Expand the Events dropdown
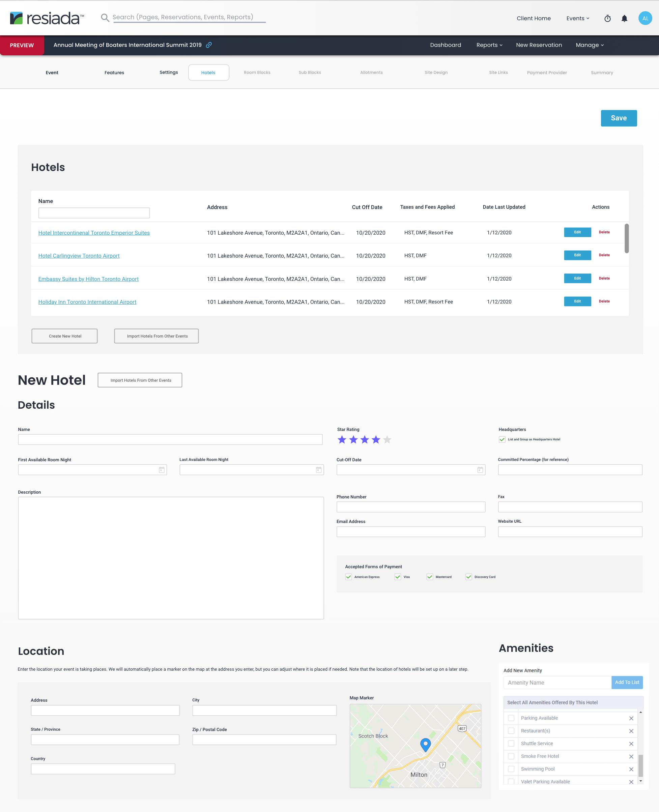Image resolution: width=659 pixels, height=812 pixels. tap(577, 18)
